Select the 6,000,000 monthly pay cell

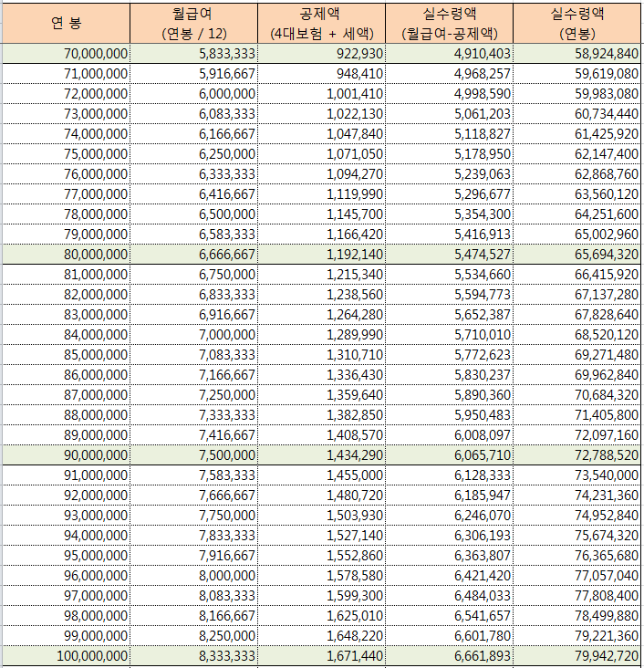(193, 94)
